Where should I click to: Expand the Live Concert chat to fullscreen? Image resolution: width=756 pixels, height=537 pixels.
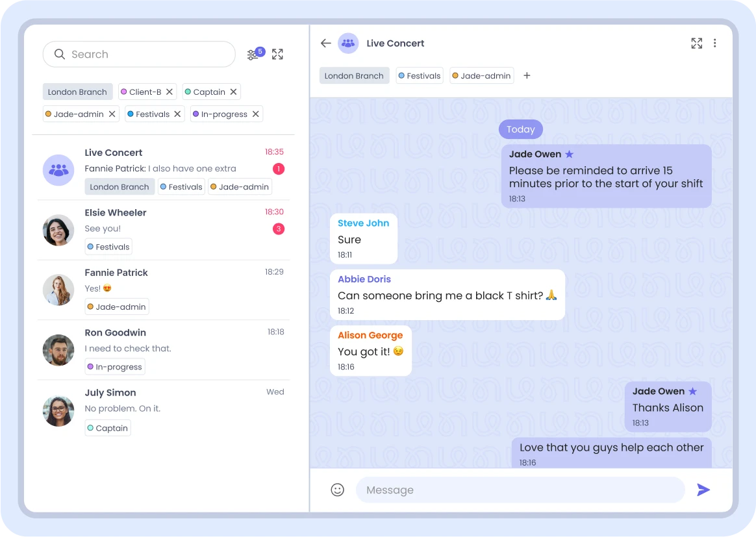click(696, 43)
